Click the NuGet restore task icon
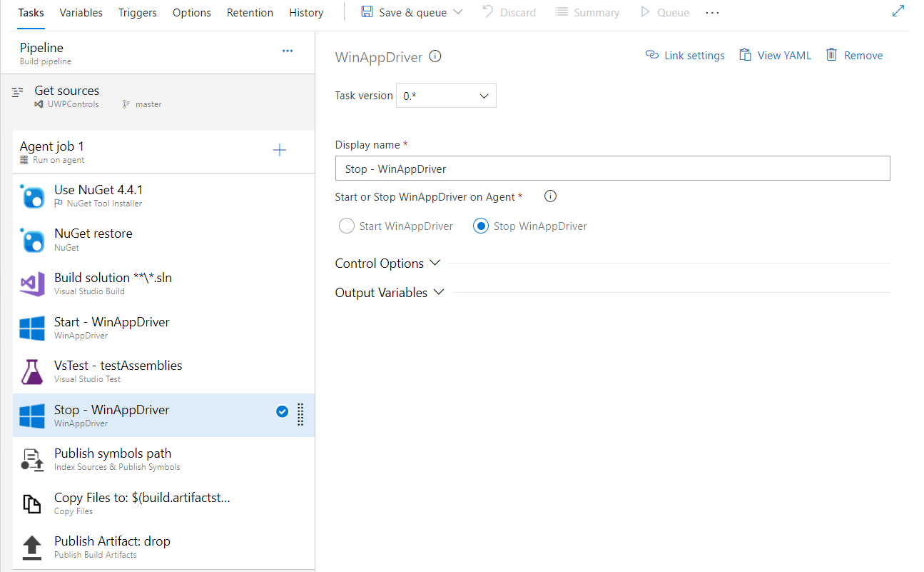Viewport: 924px width, 572px height. point(32,240)
